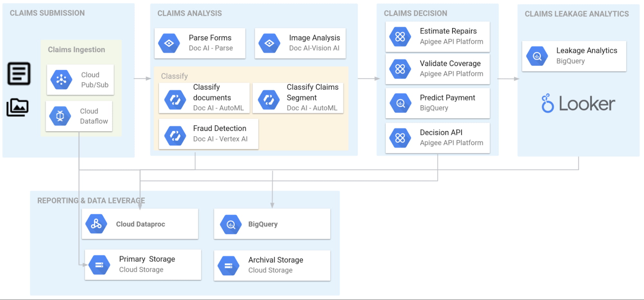Select the Cloud Pub/Sub hexagon icon
Screen dimensions: 644x300
tap(61, 80)
